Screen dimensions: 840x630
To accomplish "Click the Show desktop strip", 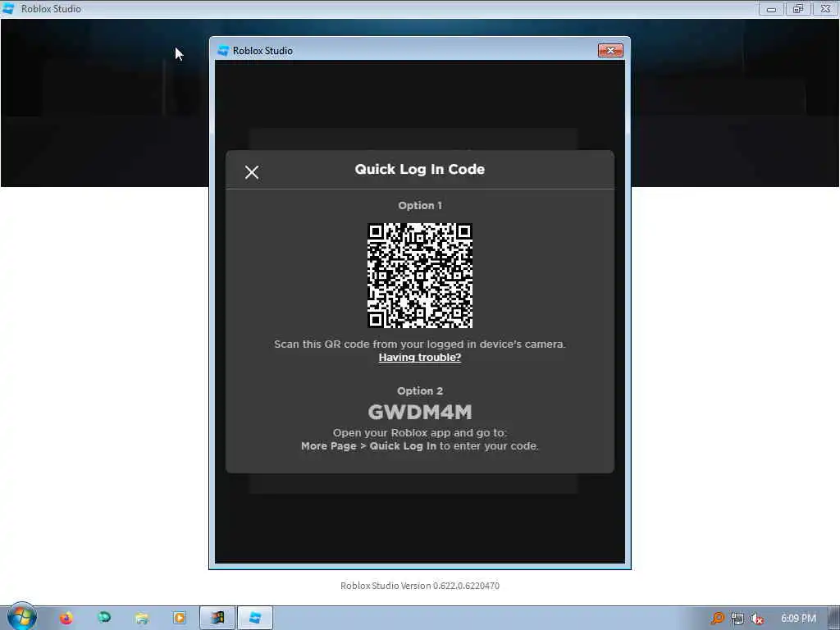I will coord(834,619).
